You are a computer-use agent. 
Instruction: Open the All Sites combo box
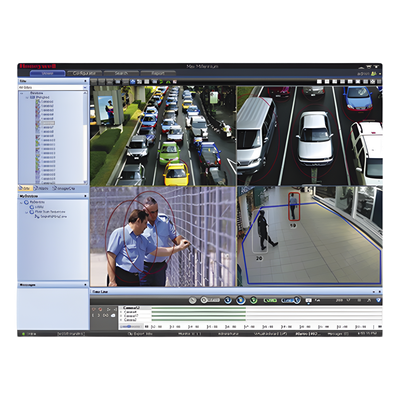pyautogui.click(x=52, y=87)
